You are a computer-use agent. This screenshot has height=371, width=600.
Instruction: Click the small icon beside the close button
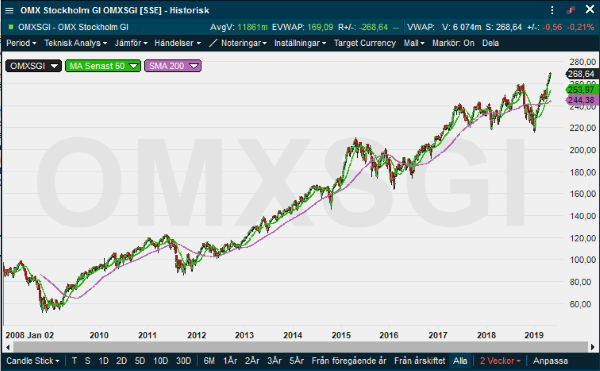click(571, 10)
